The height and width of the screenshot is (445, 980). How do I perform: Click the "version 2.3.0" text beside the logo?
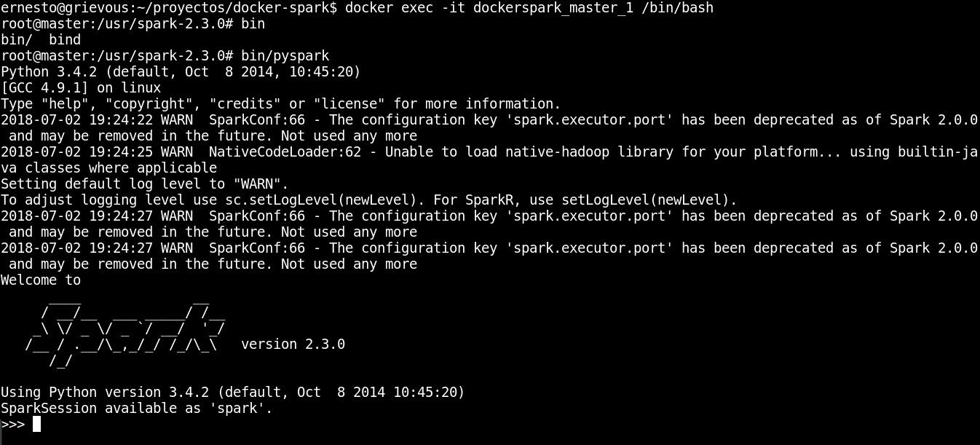click(x=293, y=344)
